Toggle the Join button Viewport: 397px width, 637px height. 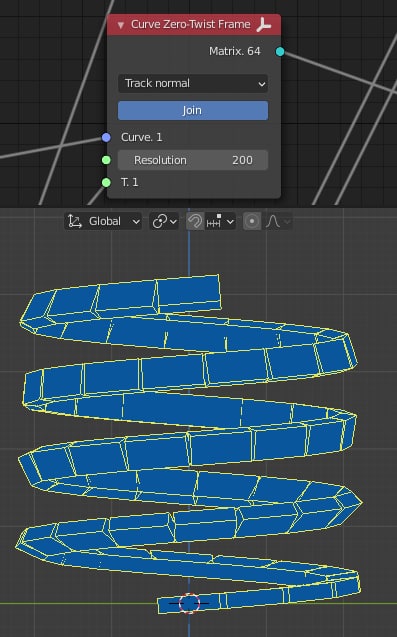point(193,110)
